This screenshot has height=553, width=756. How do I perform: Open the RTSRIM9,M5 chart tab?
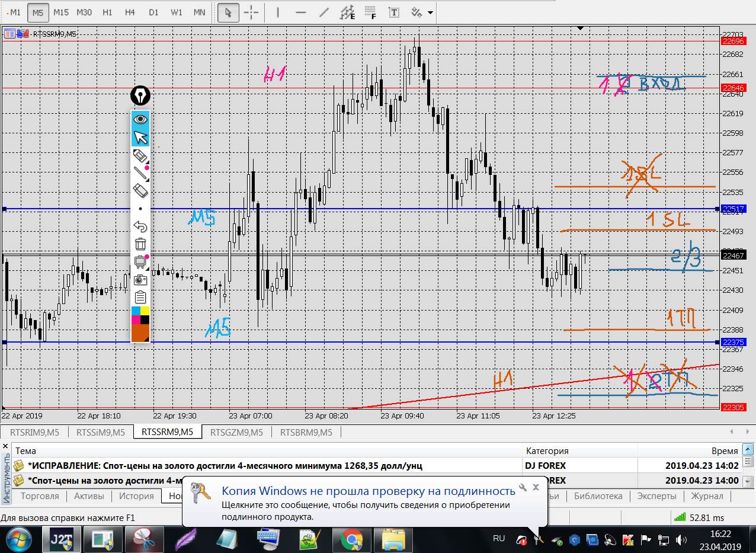[35, 432]
